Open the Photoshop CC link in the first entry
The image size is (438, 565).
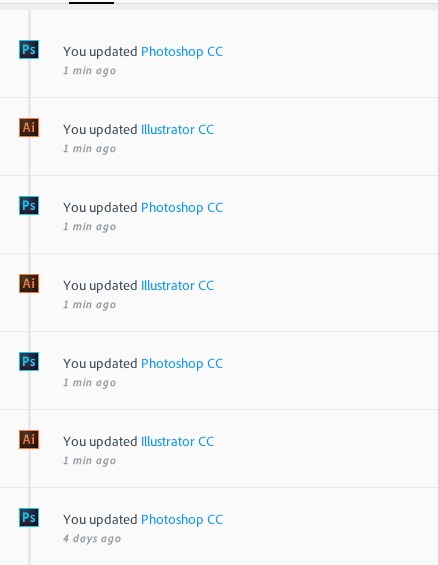(x=182, y=52)
